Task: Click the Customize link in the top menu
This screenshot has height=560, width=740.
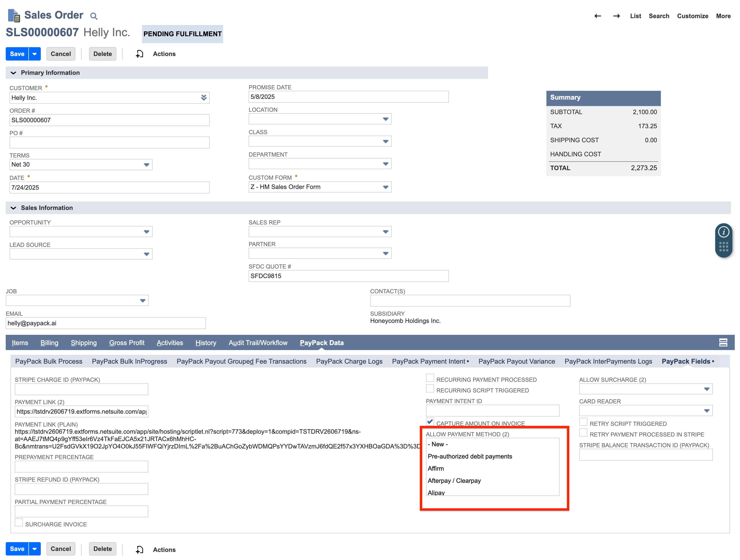Action: pyautogui.click(x=693, y=16)
